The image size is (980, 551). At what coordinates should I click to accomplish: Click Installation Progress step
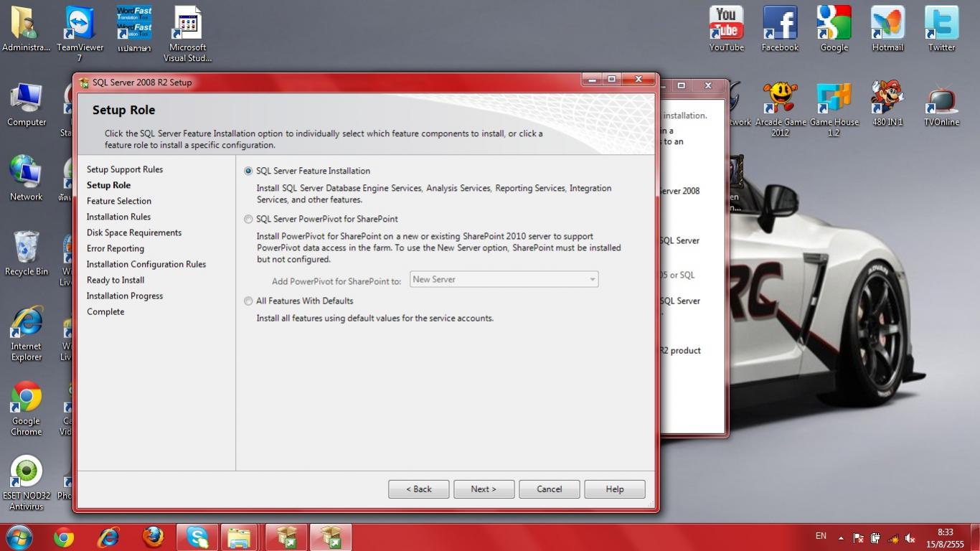coord(125,296)
